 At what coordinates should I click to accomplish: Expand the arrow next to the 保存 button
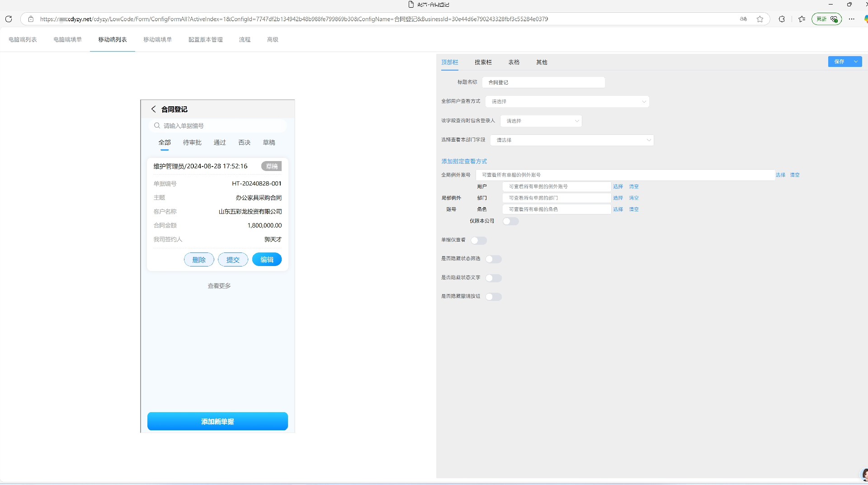tap(856, 62)
